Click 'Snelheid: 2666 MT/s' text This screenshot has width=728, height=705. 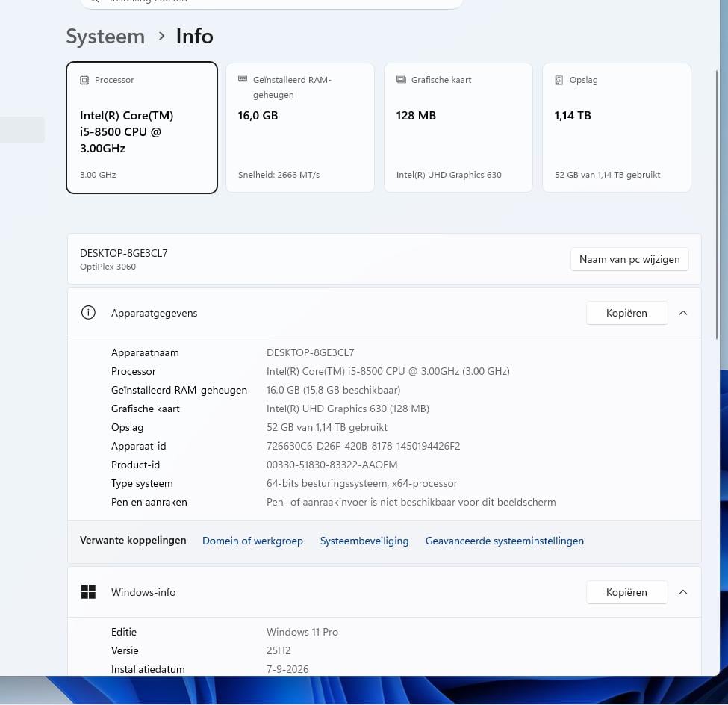pyautogui.click(x=279, y=175)
